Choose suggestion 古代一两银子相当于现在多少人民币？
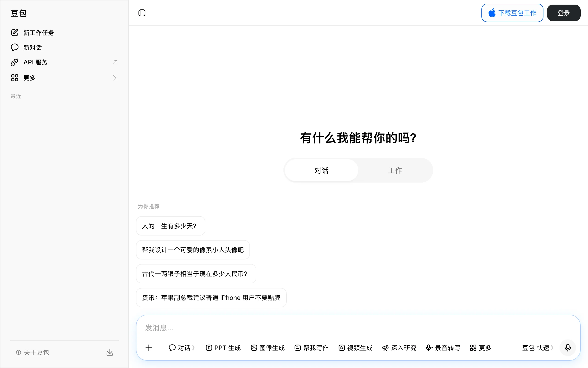This screenshot has height=368, width=588. coord(196,274)
